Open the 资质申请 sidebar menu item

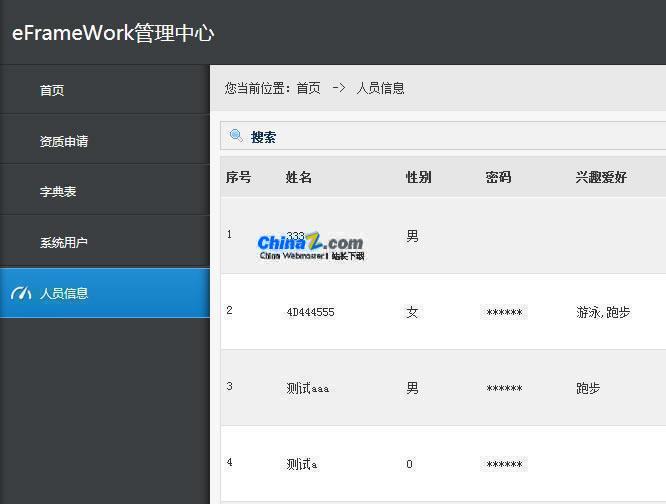(64, 142)
